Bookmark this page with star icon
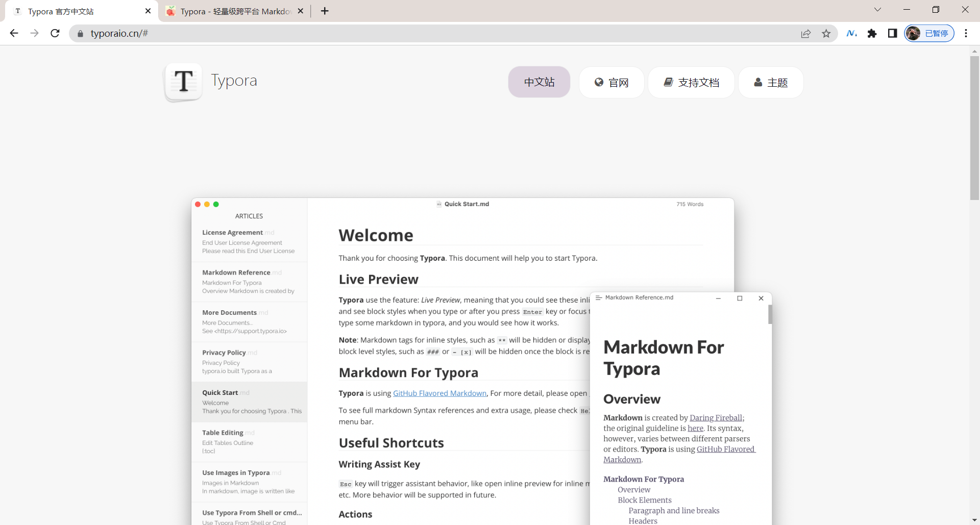Screen dimensions: 980x525 point(826,34)
